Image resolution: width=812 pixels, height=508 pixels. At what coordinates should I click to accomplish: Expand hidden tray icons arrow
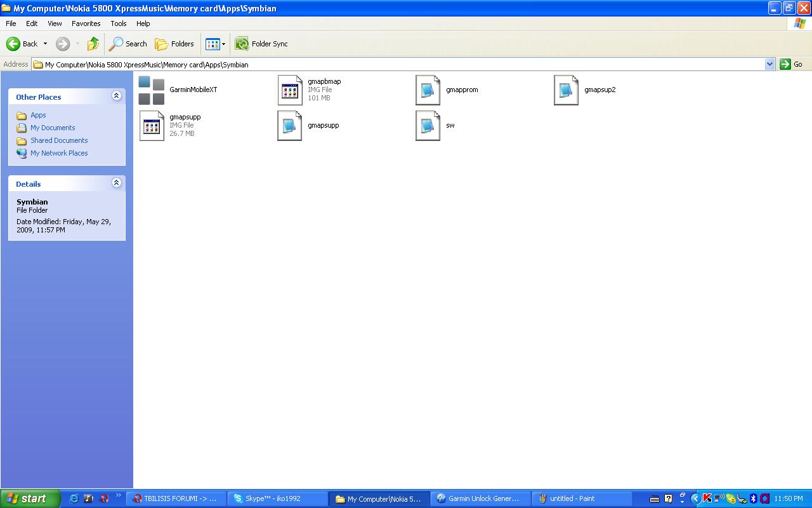point(695,498)
